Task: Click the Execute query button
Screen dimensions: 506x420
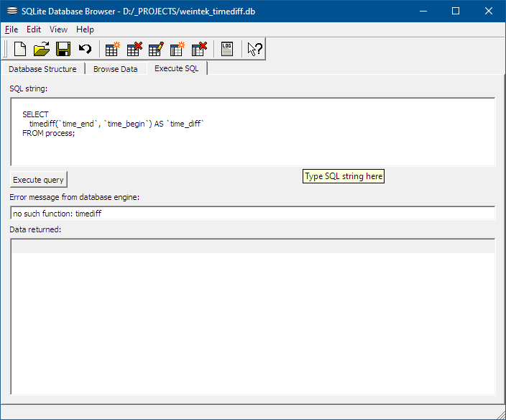Action: click(38, 180)
